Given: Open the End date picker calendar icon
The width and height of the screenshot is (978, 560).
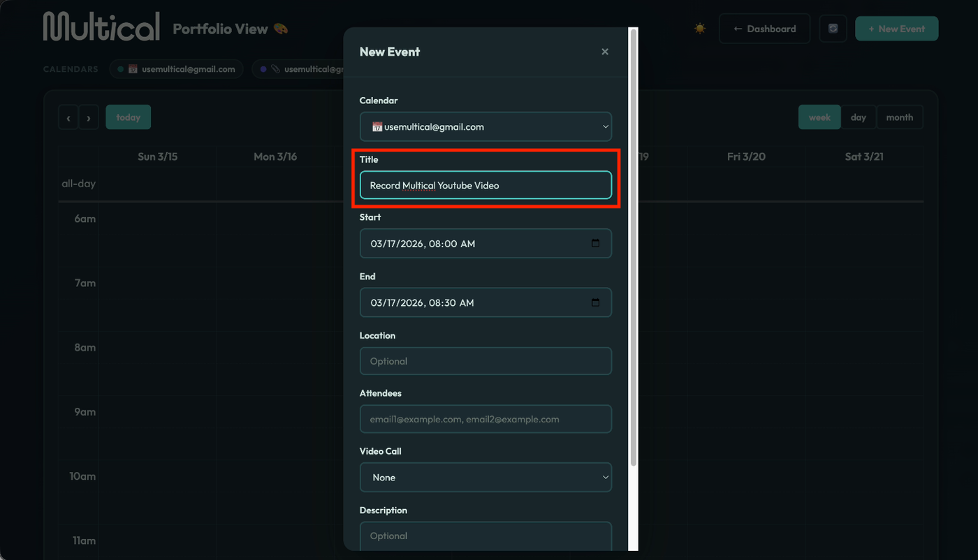Looking at the screenshot, I should (595, 302).
